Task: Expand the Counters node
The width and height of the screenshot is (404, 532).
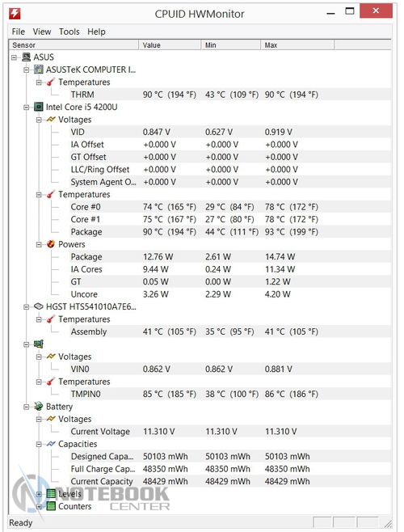Action: click(39, 507)
